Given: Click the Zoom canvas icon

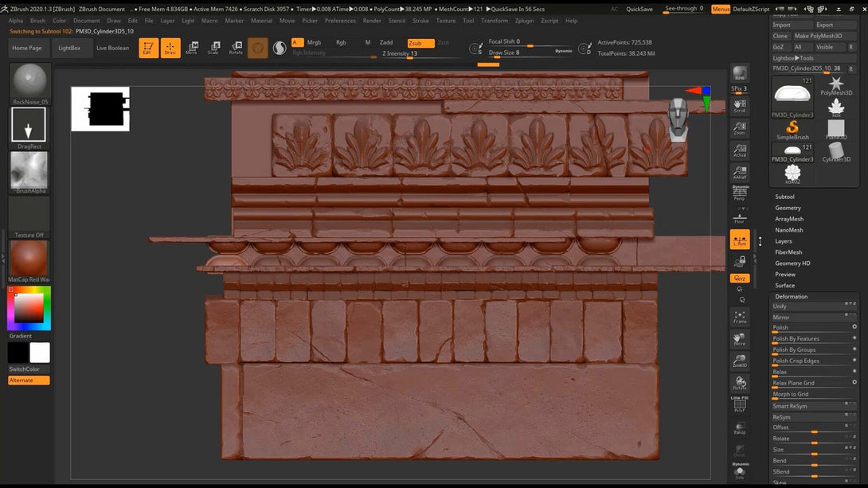Looking at the screenshot, I should [x=740, y=128].
